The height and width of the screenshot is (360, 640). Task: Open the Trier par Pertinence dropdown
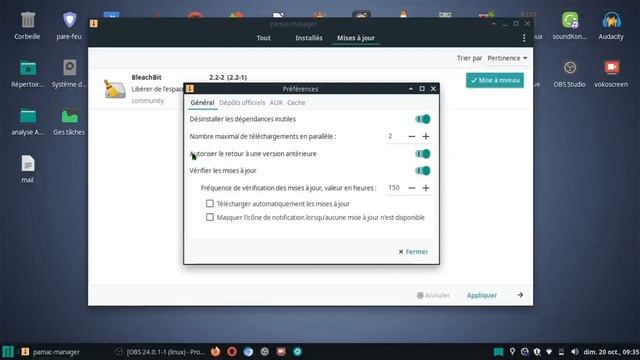[507, 58]
